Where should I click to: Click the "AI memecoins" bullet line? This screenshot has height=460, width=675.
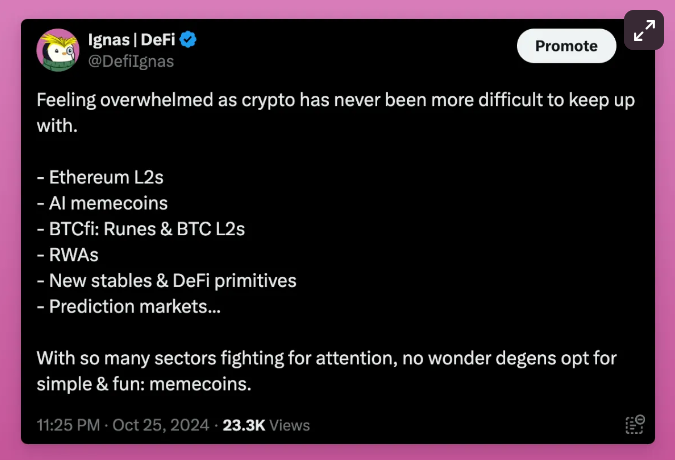[100, 203]
